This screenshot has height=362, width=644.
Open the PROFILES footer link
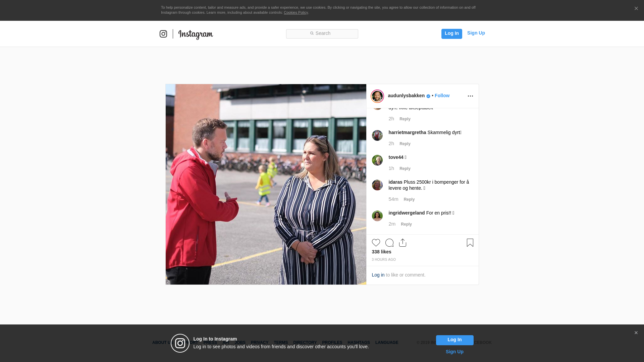[x=332, y=343]
